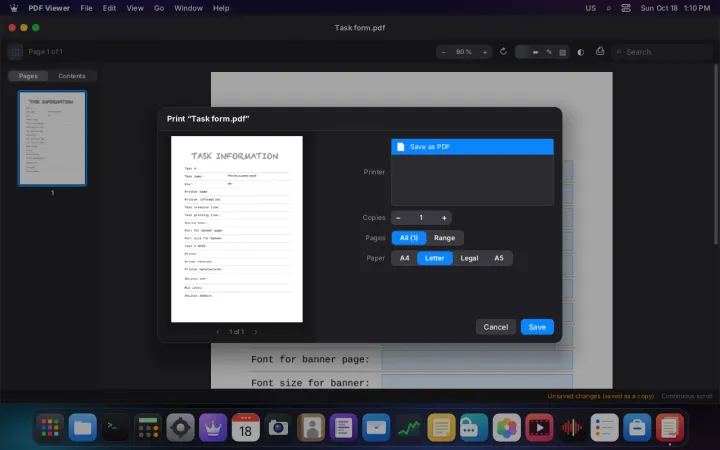Select the highlight annotation tool
The width and height of the screenshot is (720, 450).
pyautogui.click(x=535, y=52)
